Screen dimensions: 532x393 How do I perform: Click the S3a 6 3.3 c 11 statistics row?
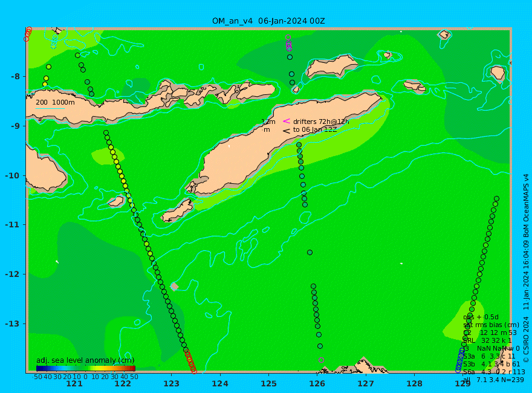(489, 356)
